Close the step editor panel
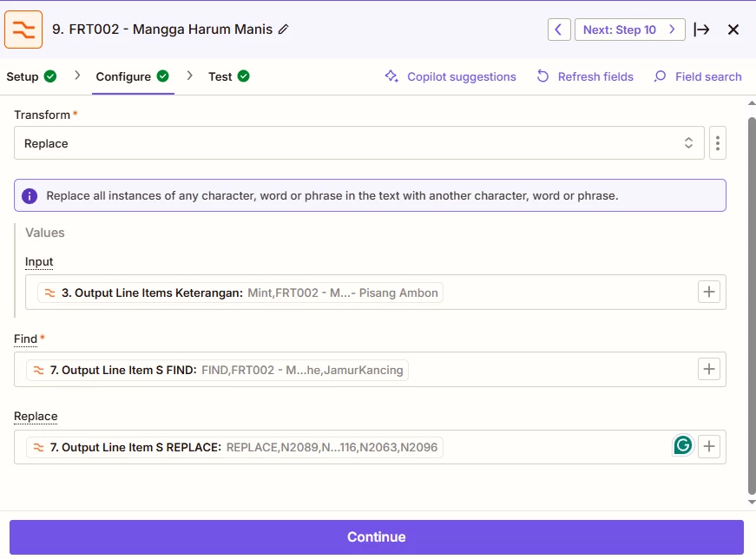This screenshot has height=559, width=756. pos(733,30)
